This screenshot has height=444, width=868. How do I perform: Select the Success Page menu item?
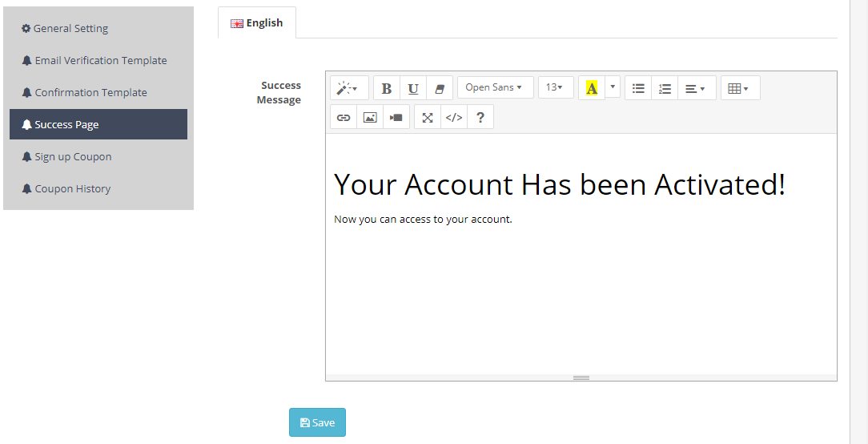click(x=98, y=124)
